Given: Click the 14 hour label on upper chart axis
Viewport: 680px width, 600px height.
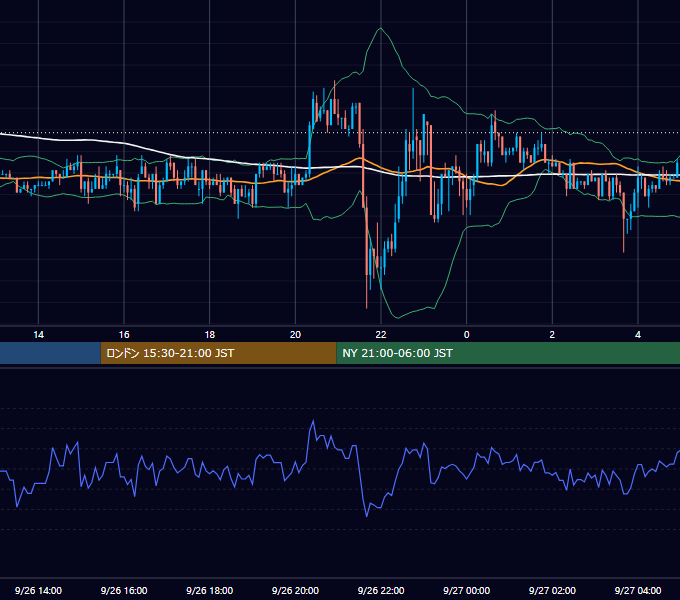Looking at the screenshot, I should [39, 335].
